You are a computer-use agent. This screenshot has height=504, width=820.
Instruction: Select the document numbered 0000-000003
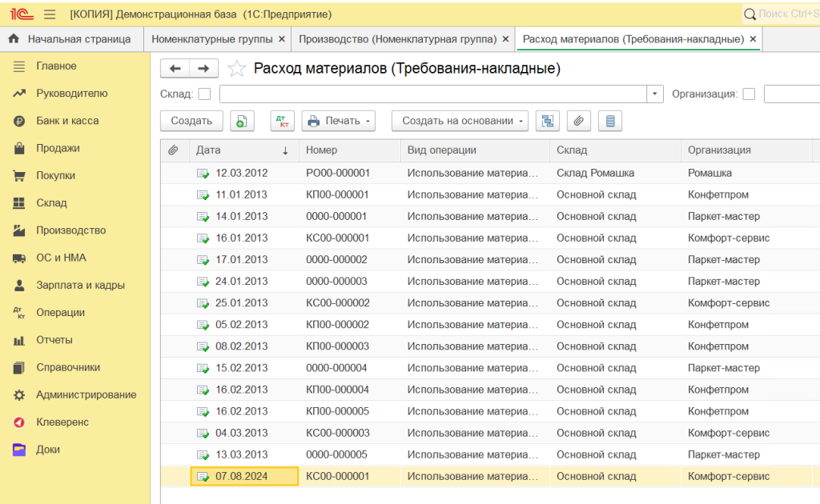click(x=337, y=282)
